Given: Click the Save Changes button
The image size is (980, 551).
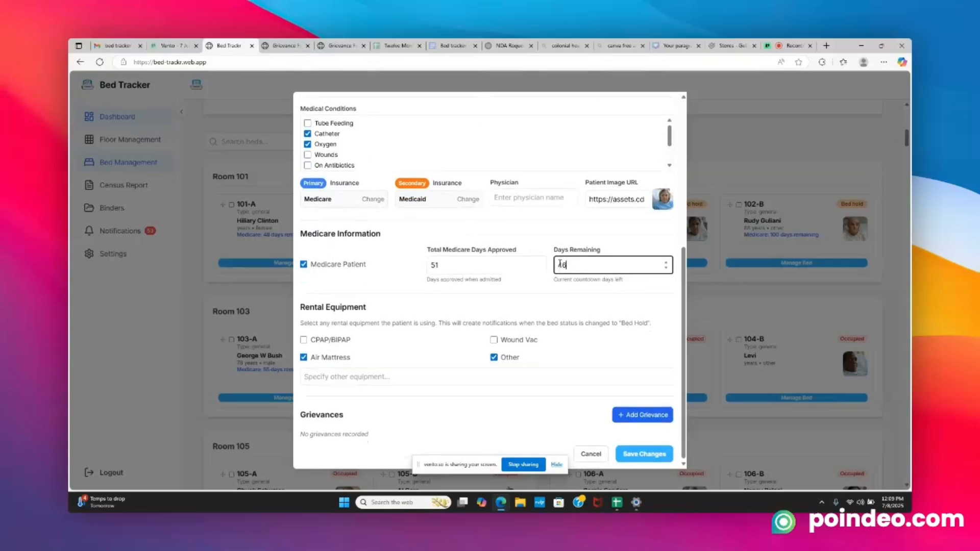Looking at the screenshot, I should [x=644, y=454].
